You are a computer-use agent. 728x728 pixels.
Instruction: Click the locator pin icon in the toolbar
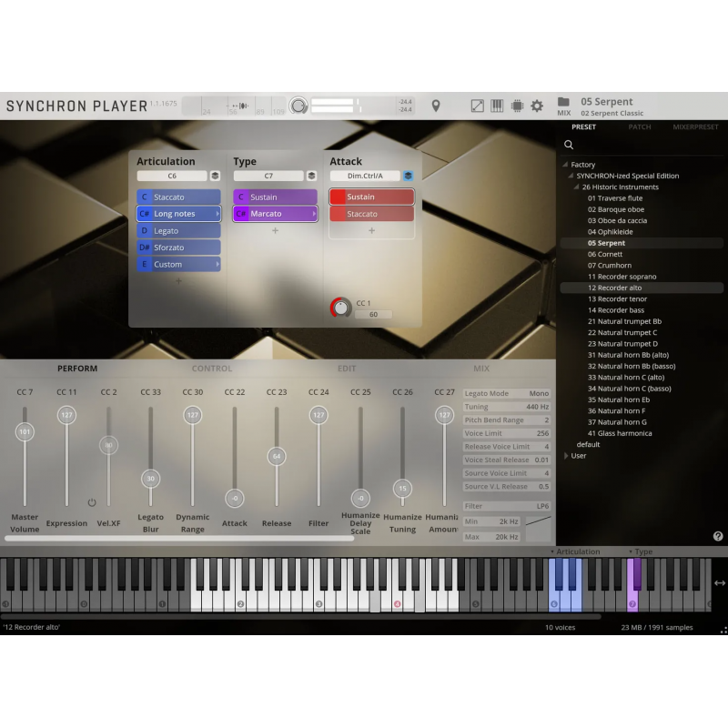pyautogui.click(x=437, y=106)
